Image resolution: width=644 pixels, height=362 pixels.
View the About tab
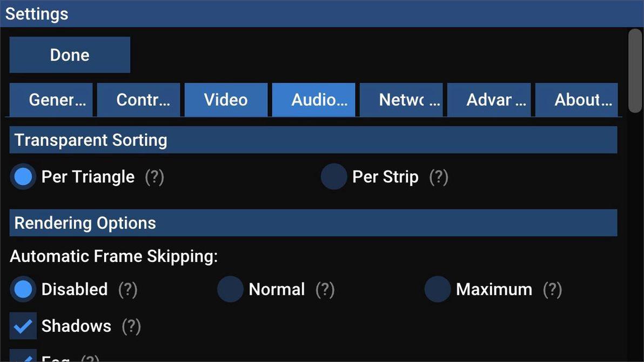576,99
